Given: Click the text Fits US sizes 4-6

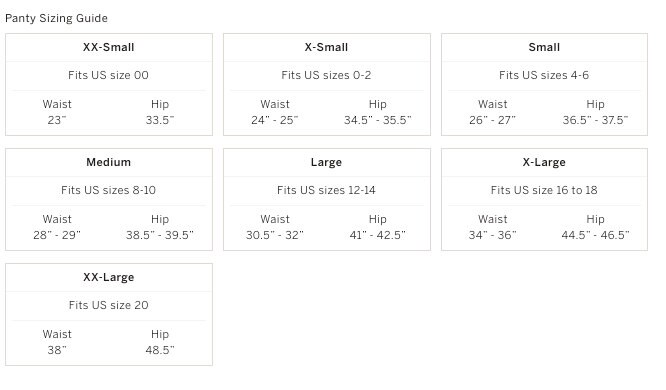Looking at the screenshot, I should tap(544, 75).
